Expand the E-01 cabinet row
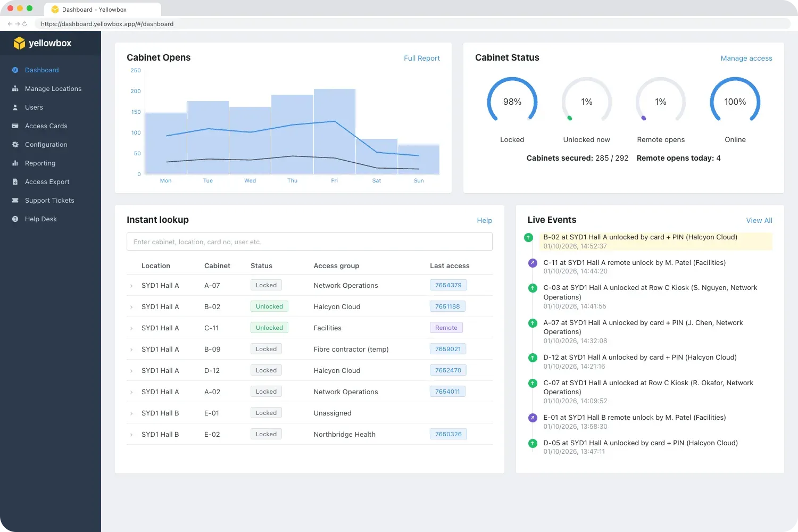The height and width of the screenshot is (532, 798). [131, 414]
